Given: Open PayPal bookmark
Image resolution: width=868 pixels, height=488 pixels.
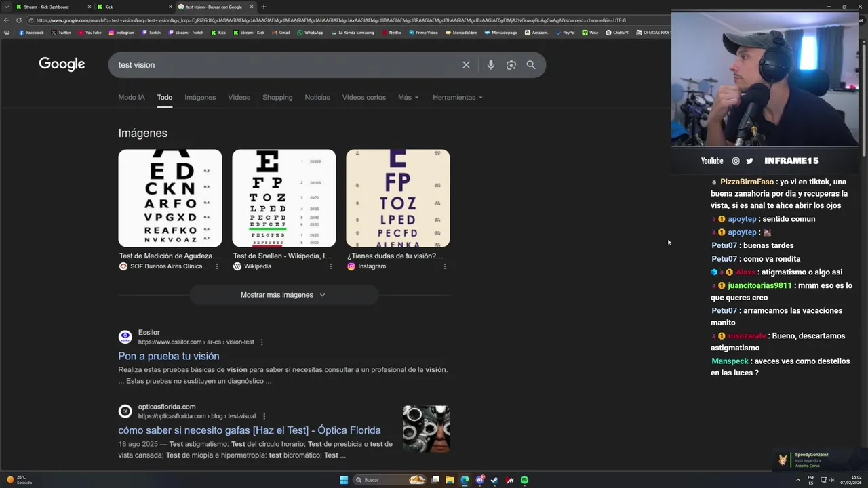Looking at the screenshot, I should pyautogui.click(x=565, y=33).
